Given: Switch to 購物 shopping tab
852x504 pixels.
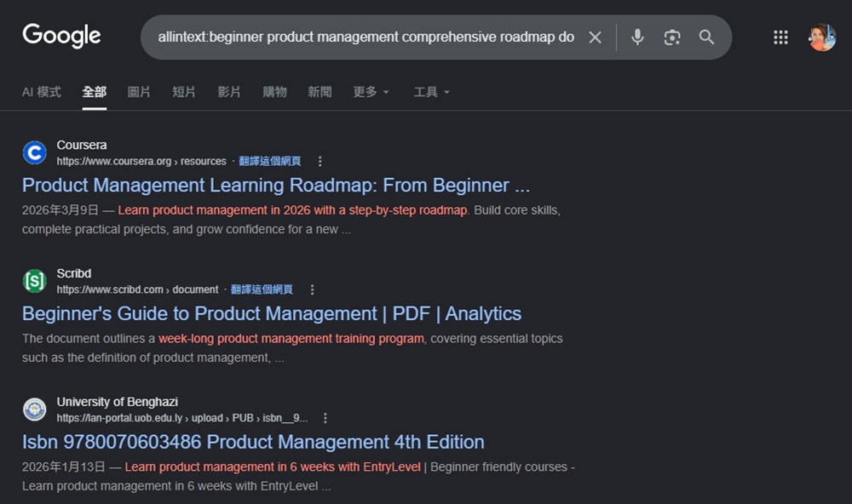Looking at the screenshot, I should 274,92.
